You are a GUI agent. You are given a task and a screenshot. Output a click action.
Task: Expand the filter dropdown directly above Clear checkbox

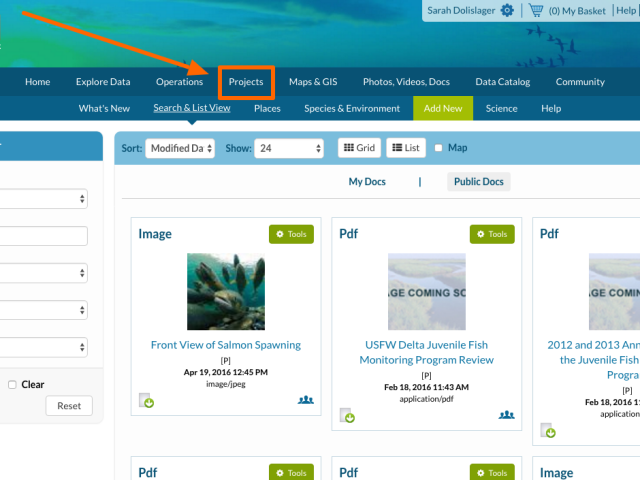coord(44,347)
